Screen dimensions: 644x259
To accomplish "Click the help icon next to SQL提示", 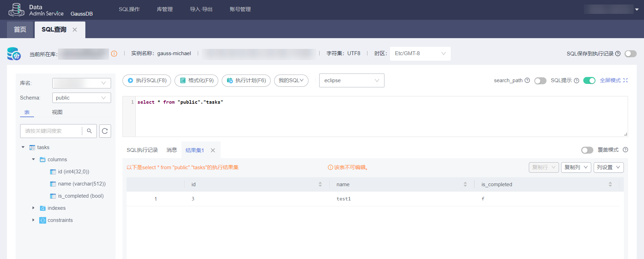I will (576, 80).
